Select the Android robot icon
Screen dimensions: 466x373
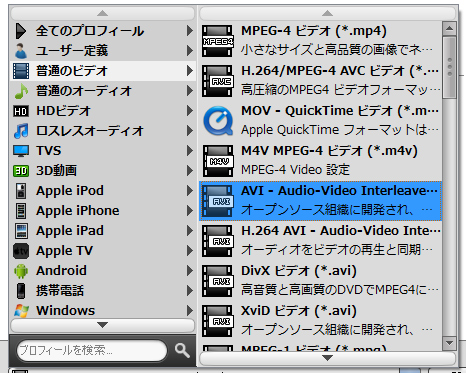[21, 271]
